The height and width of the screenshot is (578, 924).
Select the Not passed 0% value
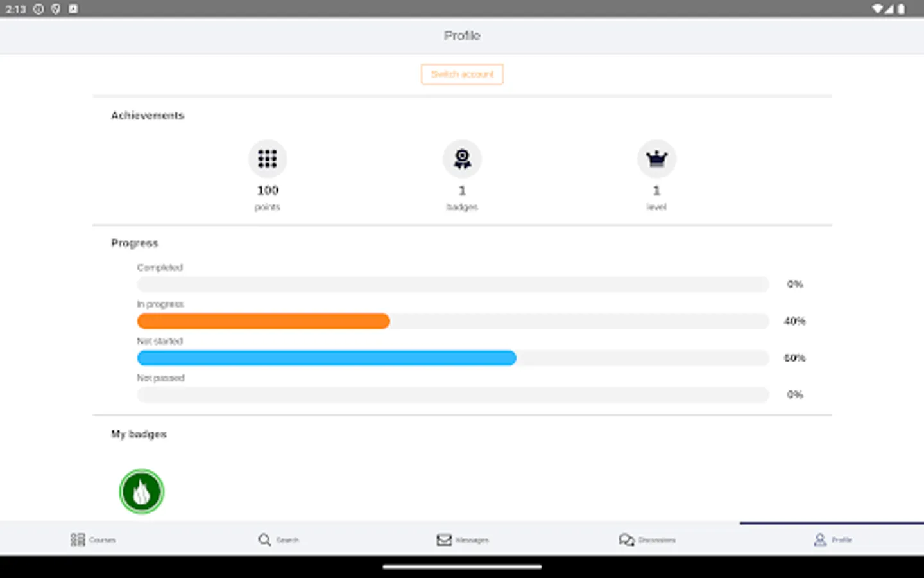[795, 394]
